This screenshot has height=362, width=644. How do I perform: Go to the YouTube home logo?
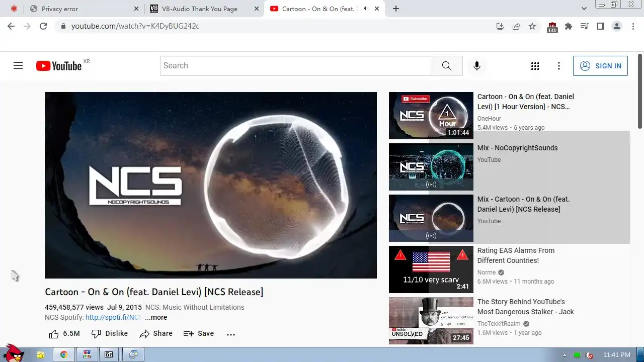59,66
